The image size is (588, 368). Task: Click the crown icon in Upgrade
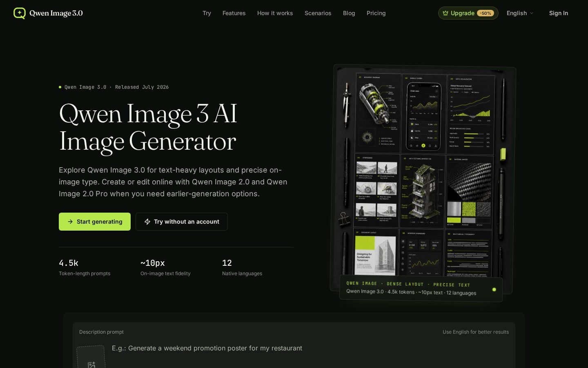(x=445, y=13)
